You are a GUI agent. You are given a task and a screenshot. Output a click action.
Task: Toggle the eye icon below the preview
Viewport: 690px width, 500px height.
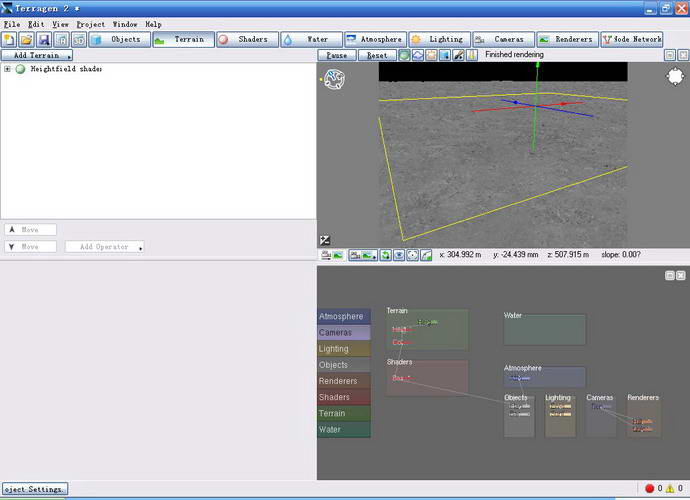[x=399, y=255]
